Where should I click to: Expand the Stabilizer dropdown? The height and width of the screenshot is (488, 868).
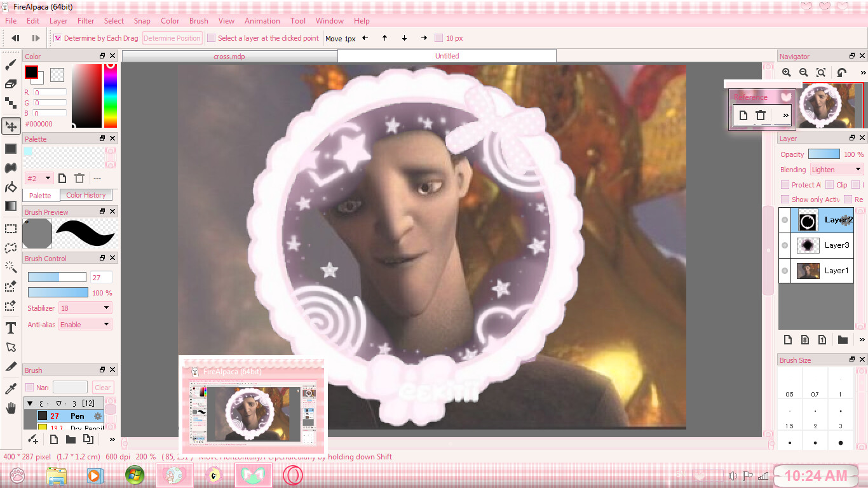click(x=85, y=308)
